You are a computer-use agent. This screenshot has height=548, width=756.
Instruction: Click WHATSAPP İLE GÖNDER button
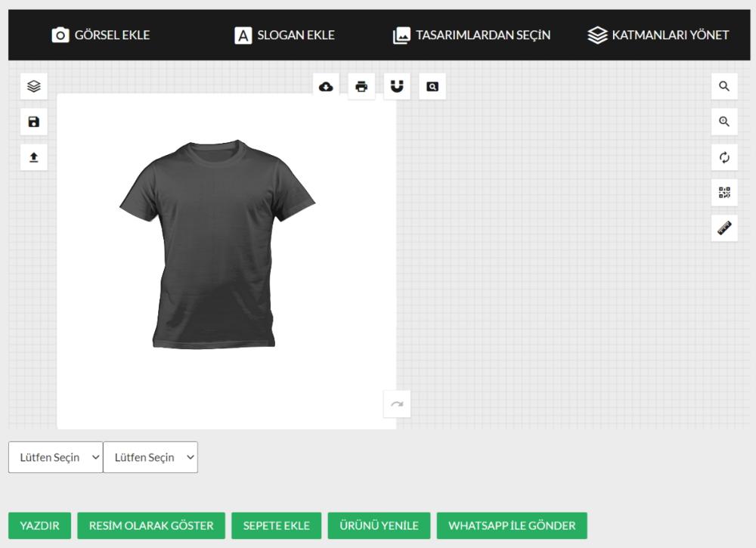point(512,525)
